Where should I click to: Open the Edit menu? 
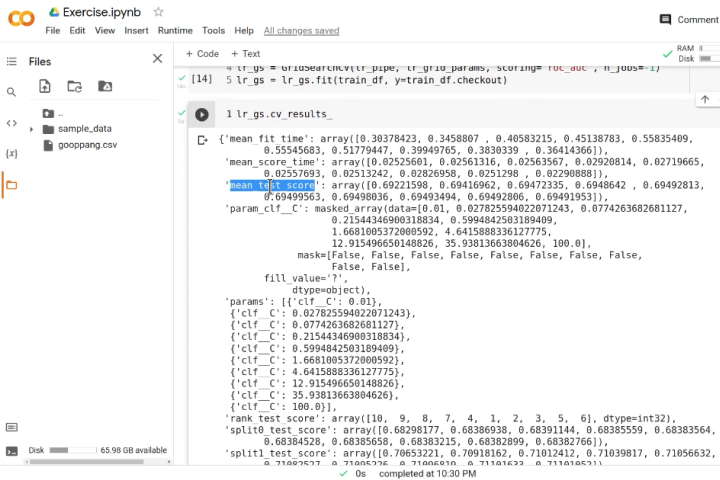click(x=77, y=31)
